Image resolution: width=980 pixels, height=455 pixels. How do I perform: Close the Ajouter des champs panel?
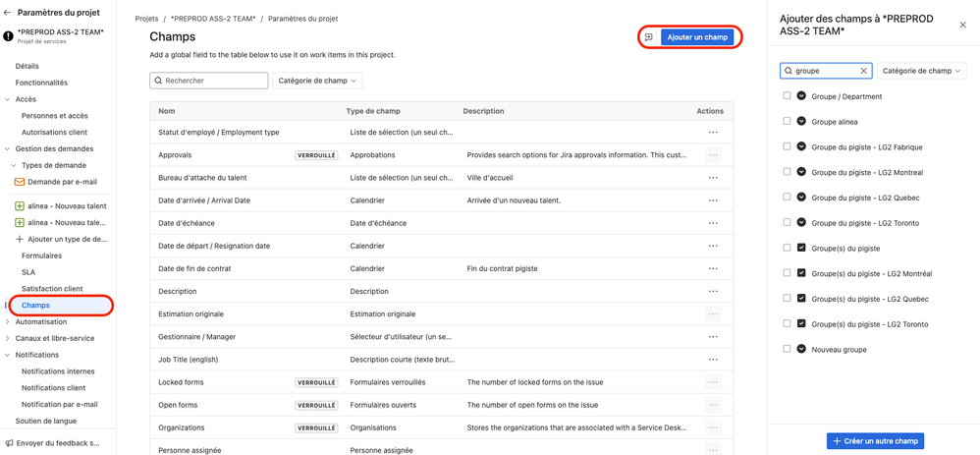pyautogui.click(x=962, y=25)
